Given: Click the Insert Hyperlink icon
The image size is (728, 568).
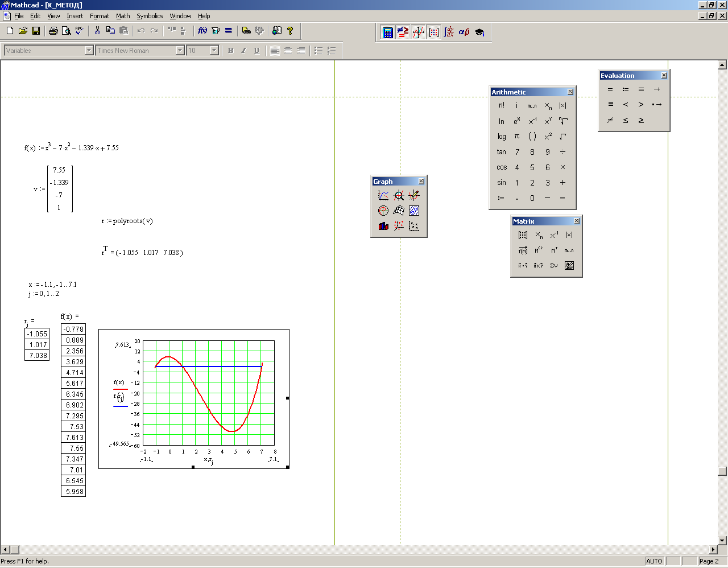Looking at the screenshot, I should click(x=246, y=31).
